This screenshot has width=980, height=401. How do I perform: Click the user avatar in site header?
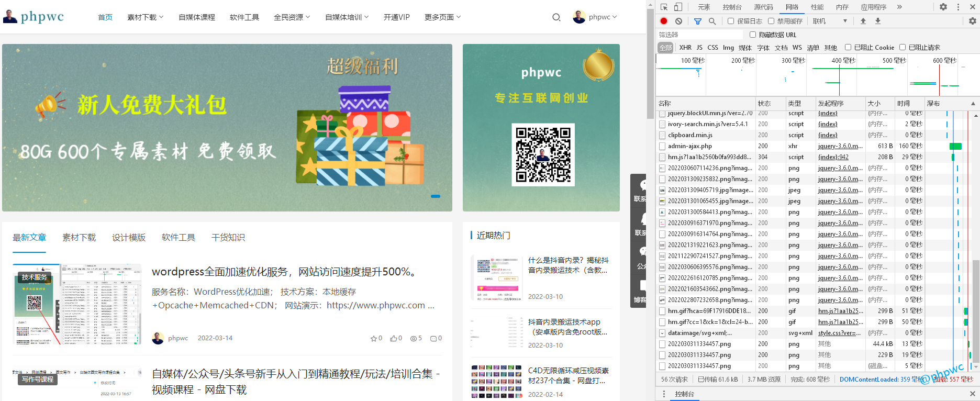(x=579, y=17)
